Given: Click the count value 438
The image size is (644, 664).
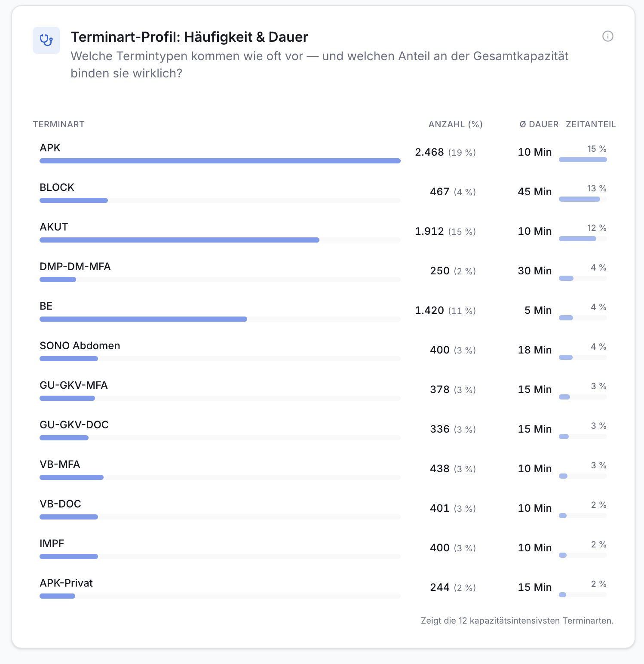Looking at the screenshot, I should click(x=440, y=469).
